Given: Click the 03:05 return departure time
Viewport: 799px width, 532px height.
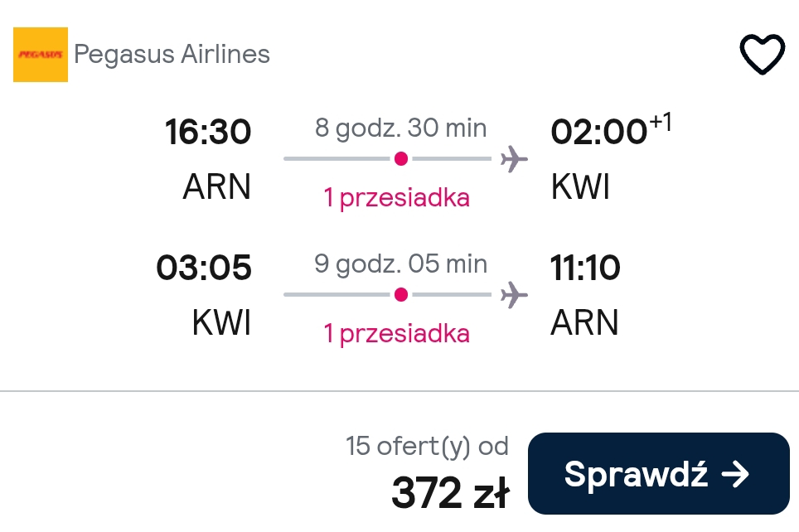Looking at the screenshot, I should point(204,268).
